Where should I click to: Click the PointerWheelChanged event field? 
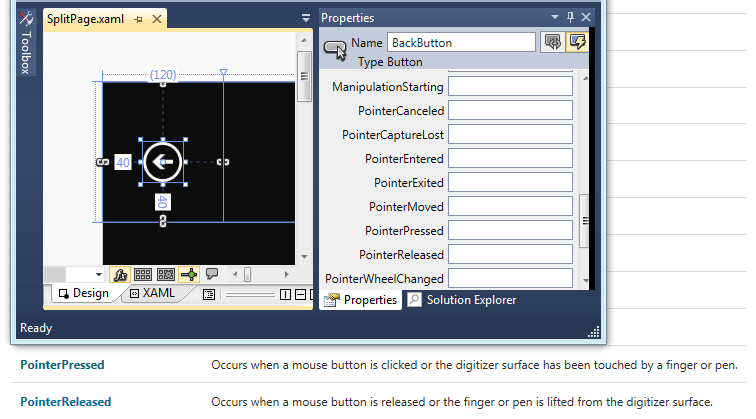pyautogui.click(x=510, y=279)
